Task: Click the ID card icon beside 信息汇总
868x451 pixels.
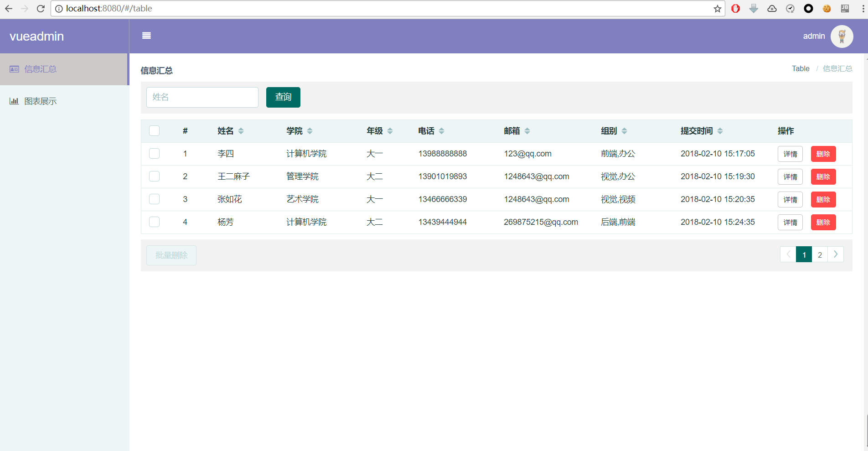Action: (x=14, y=69)
